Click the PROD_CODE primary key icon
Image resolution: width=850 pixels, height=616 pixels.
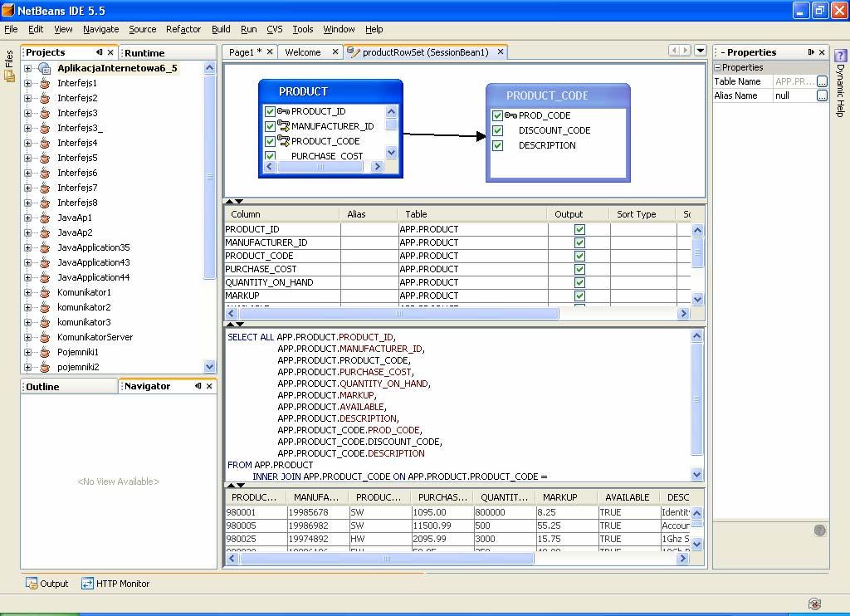pos(510,115)
